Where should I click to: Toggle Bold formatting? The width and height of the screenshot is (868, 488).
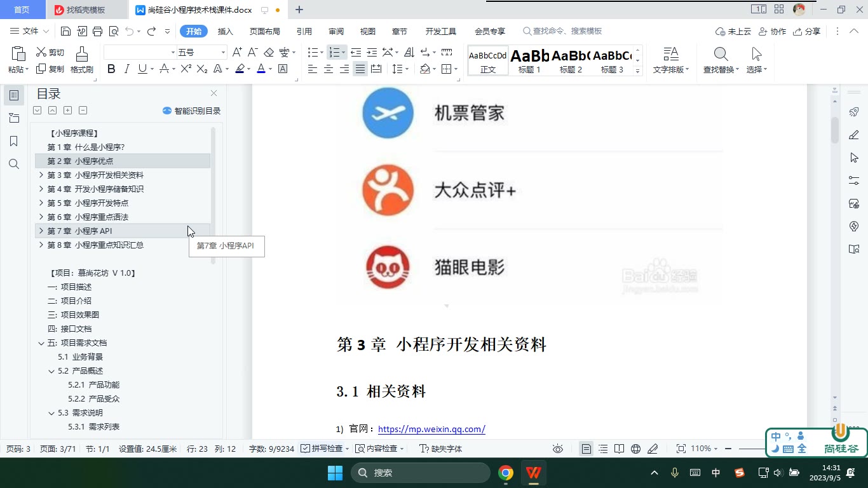click(x=111, y=69)
